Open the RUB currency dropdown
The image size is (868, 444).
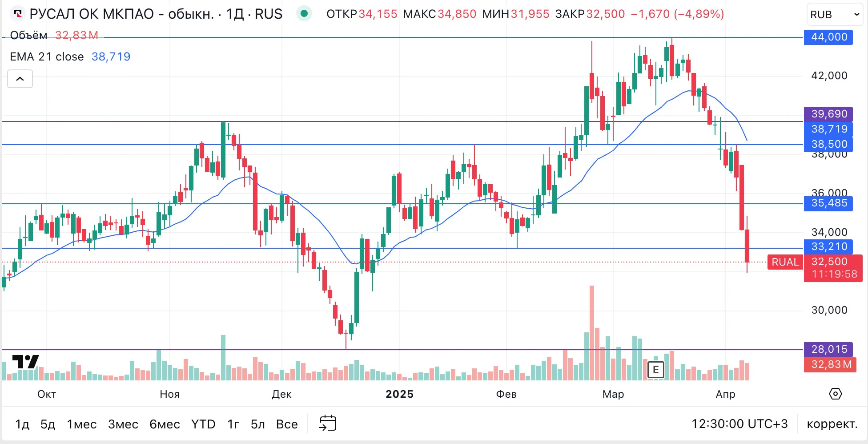point(834,14)
